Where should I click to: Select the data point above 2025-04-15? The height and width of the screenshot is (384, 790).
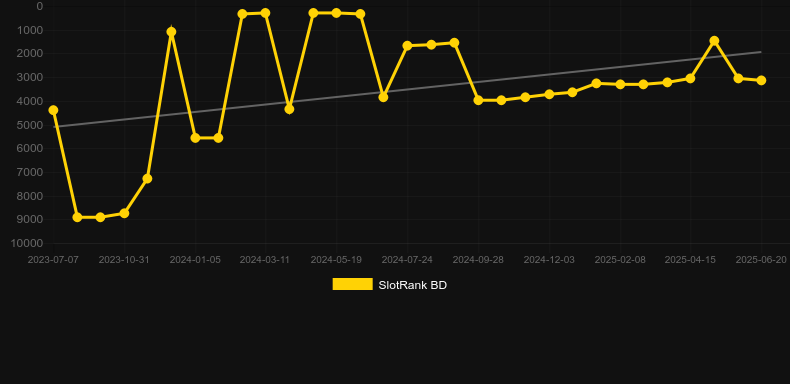690,79
